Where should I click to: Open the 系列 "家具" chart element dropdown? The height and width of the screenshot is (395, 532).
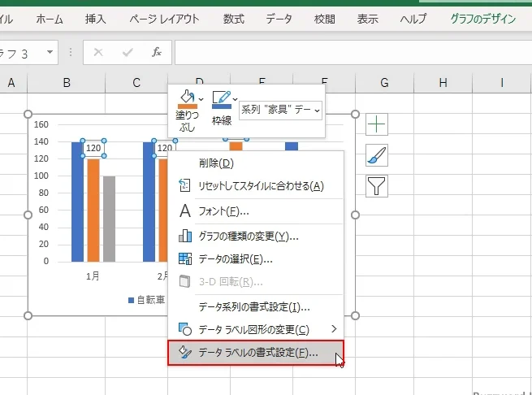click(280, 110)
